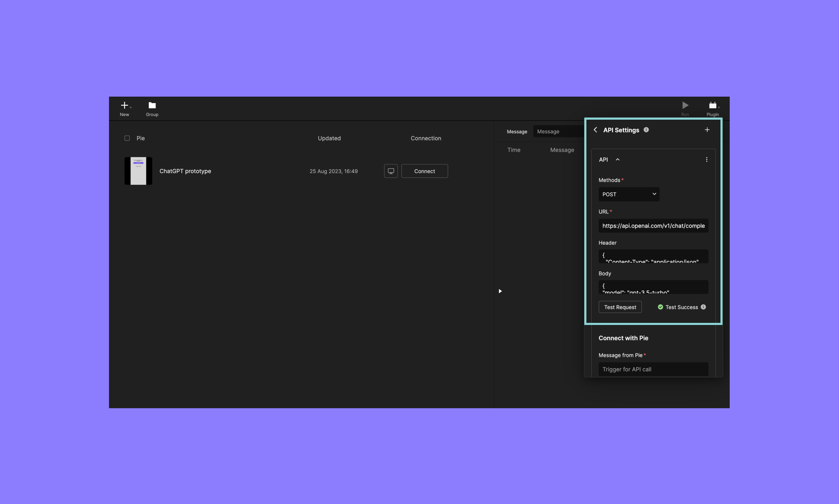Click the Test Success info icon

click(x=703, y=307)
